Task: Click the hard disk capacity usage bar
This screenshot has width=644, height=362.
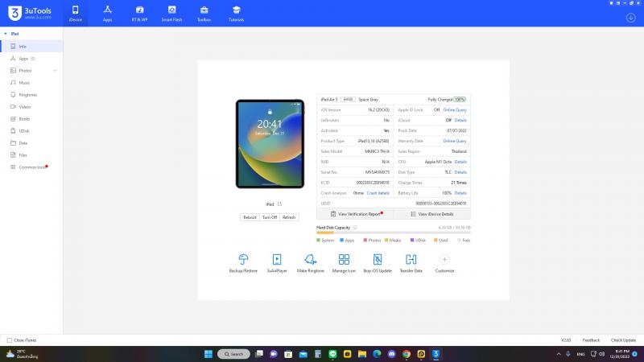Action: 393,232
